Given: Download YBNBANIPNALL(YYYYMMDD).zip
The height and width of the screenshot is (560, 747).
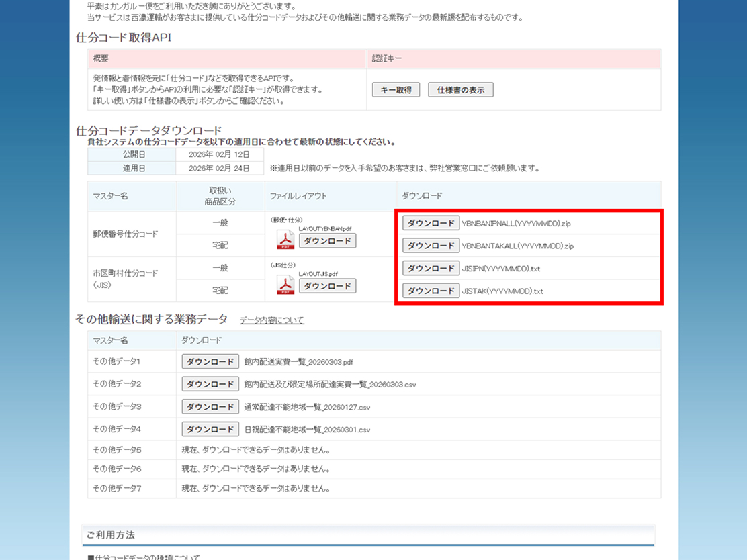Looking at the screenshot, I should tap(431, 223).
